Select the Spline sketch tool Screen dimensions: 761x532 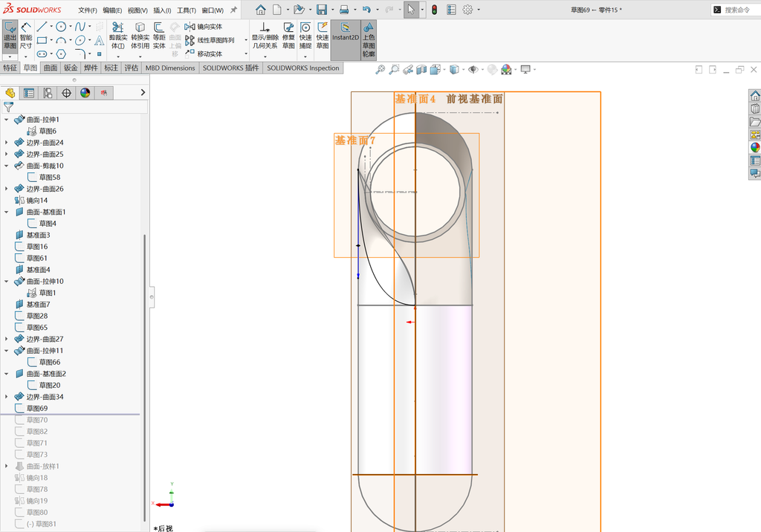(80, 27)
